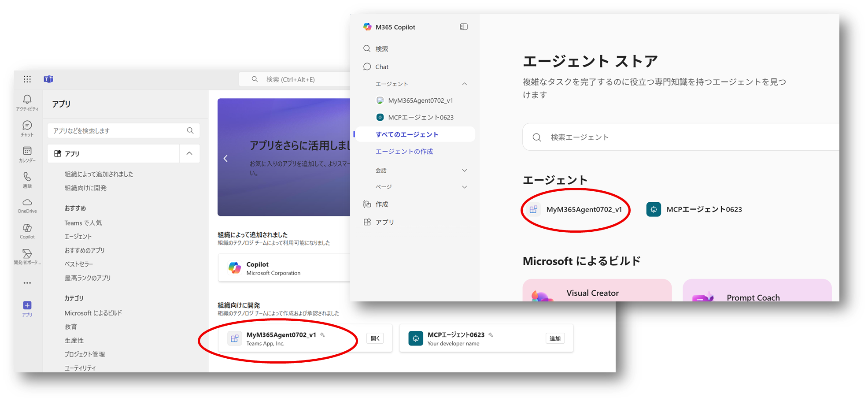The width and height of the screenshot is (868, 401).
Task: Open Calendar in Teams sidebar
Action: click(27, 154)
